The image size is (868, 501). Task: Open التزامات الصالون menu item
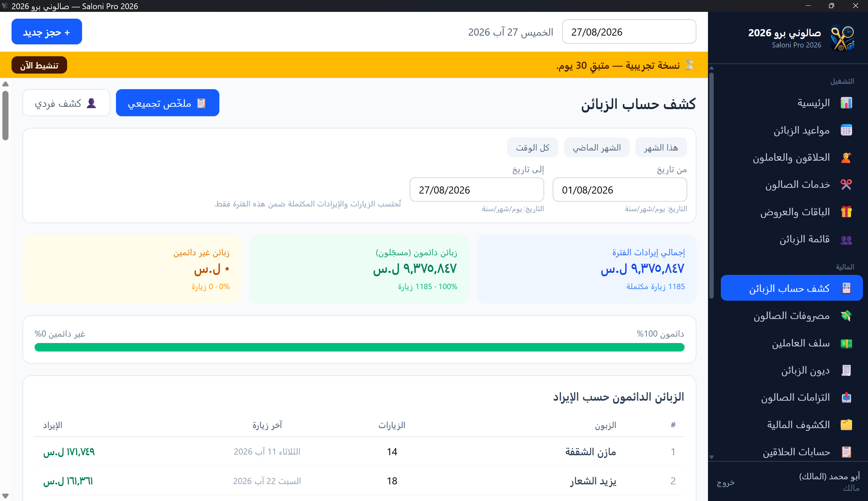click(x=792, y=398)
